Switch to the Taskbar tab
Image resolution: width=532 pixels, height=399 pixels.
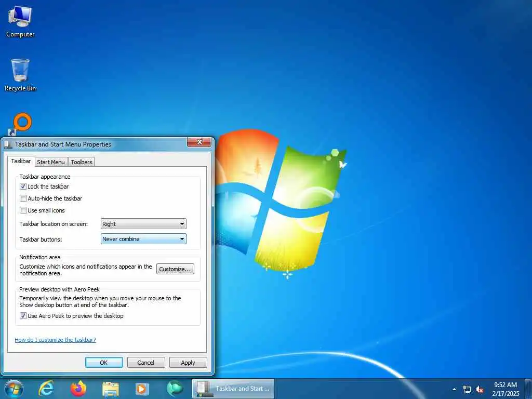21,161
